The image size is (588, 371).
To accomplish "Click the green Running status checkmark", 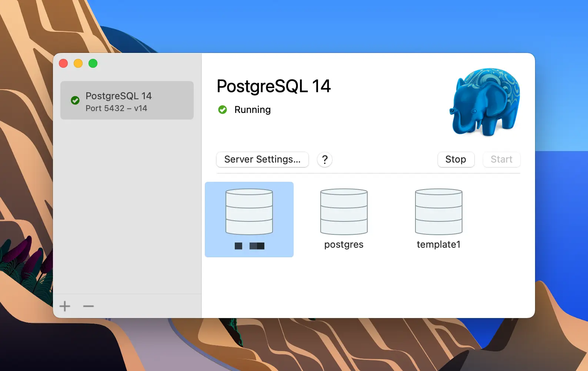I will tap(223, 110).
